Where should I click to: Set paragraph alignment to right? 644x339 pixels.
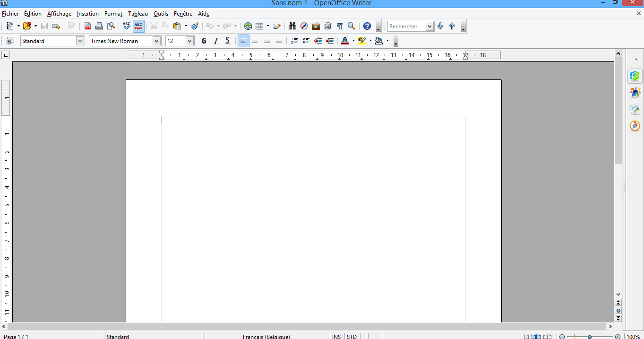[267, 41]
